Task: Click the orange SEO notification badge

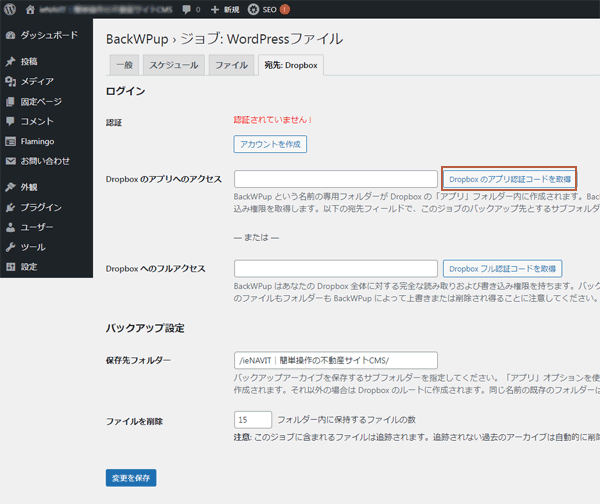Action: (285, 10)
